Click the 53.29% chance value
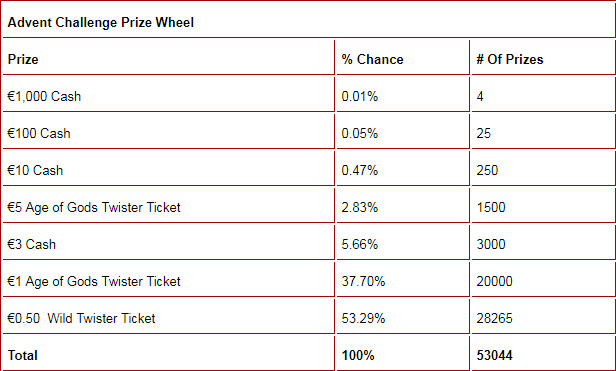Image resolution: width=616 pixels, height=371 pixels. [363, 318]
